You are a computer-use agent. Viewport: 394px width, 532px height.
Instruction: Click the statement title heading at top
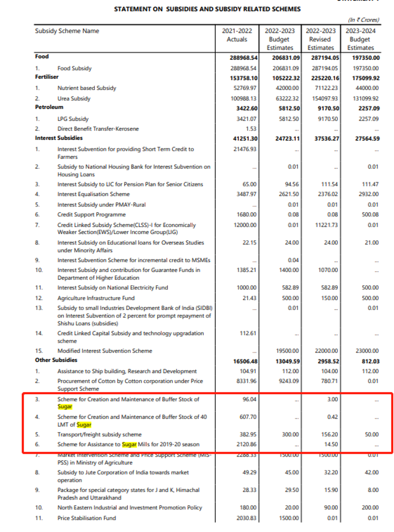click(207, 9)
